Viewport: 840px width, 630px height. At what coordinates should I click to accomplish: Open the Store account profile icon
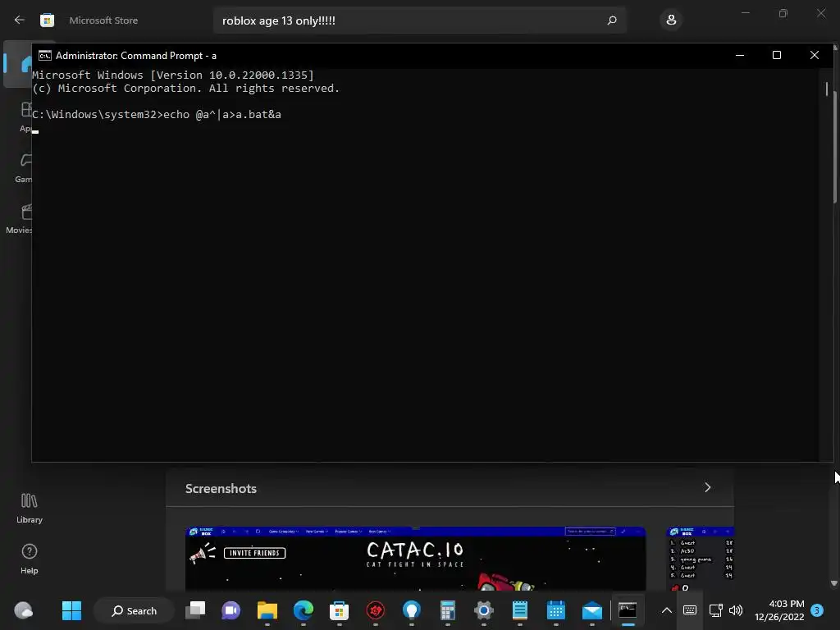(x=671, y=21)
